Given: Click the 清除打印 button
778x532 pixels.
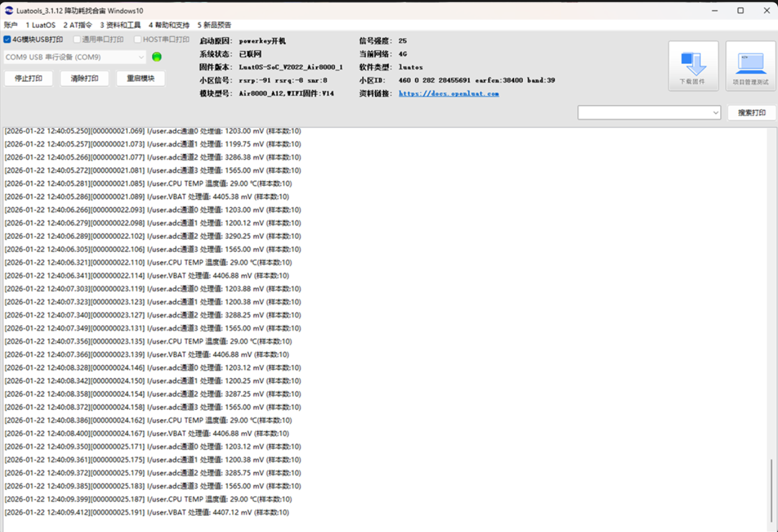Looking at the screenshot, I should point(84,79).
